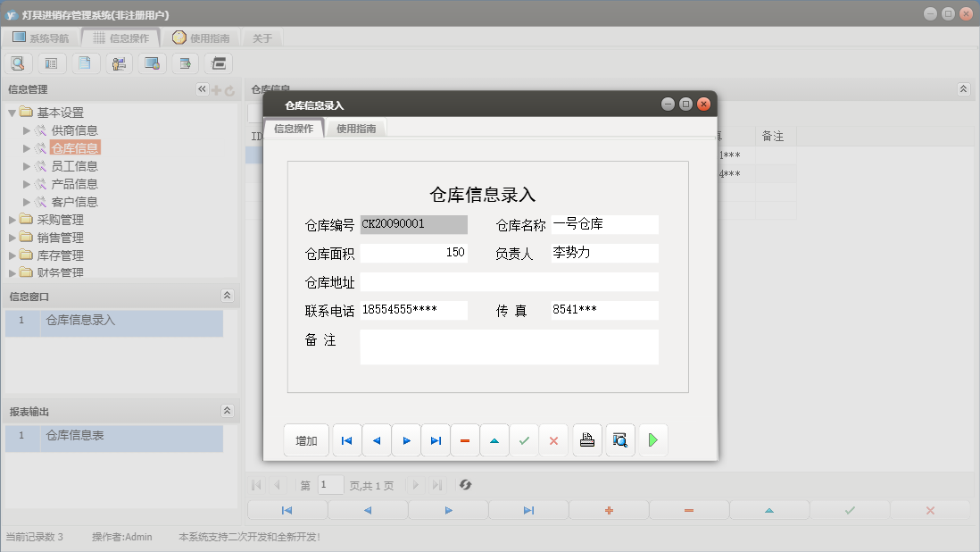The image size is (980, 552).
Task: Delete record with the red minus icon
Action: coord(464,439)
